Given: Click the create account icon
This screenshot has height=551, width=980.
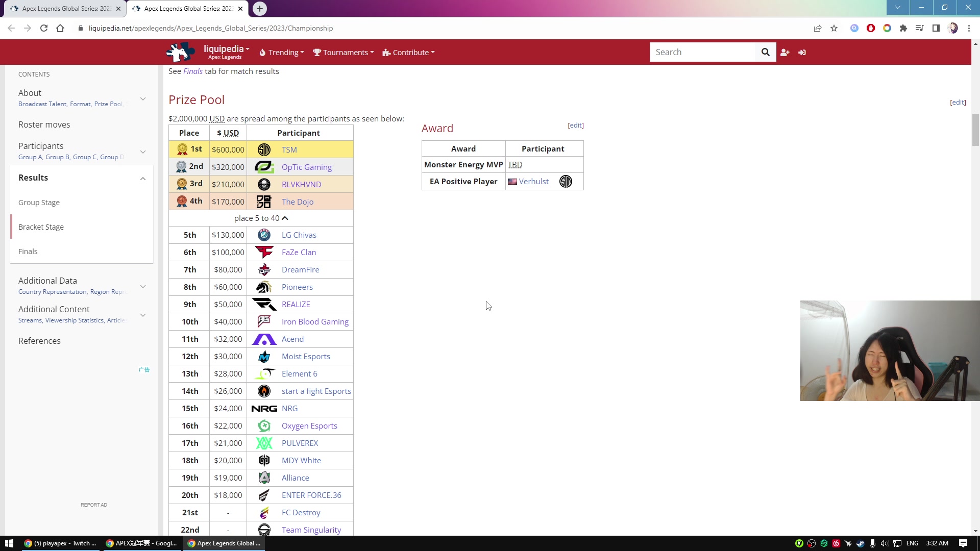Looking at the screenshot, I should coord(785,53).
